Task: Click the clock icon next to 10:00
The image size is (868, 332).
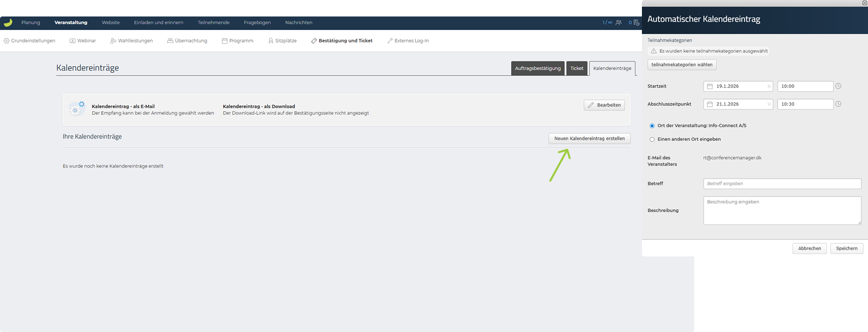Action: (x=838, y=86)
